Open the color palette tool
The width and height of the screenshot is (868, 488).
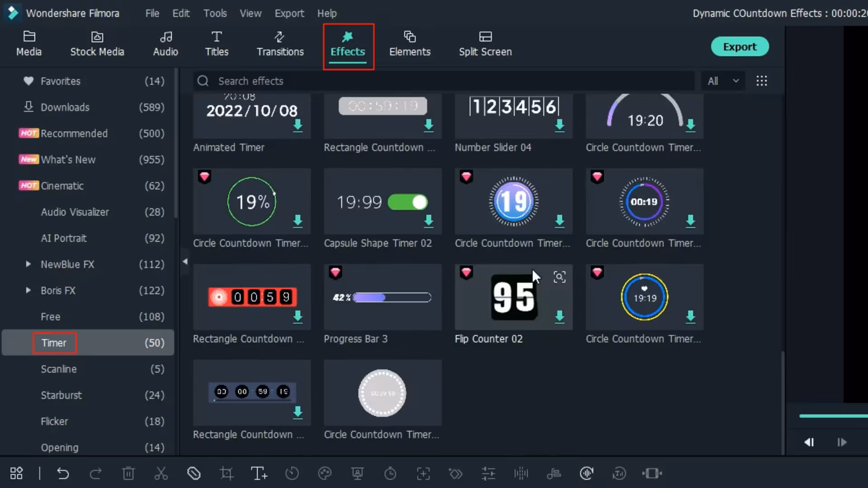click(325, 474)
